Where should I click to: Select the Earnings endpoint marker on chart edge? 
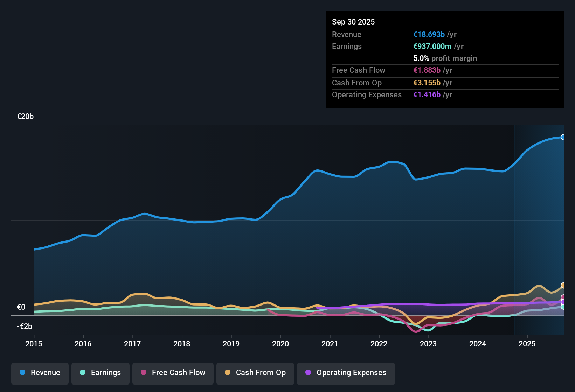tap(563, 307)
